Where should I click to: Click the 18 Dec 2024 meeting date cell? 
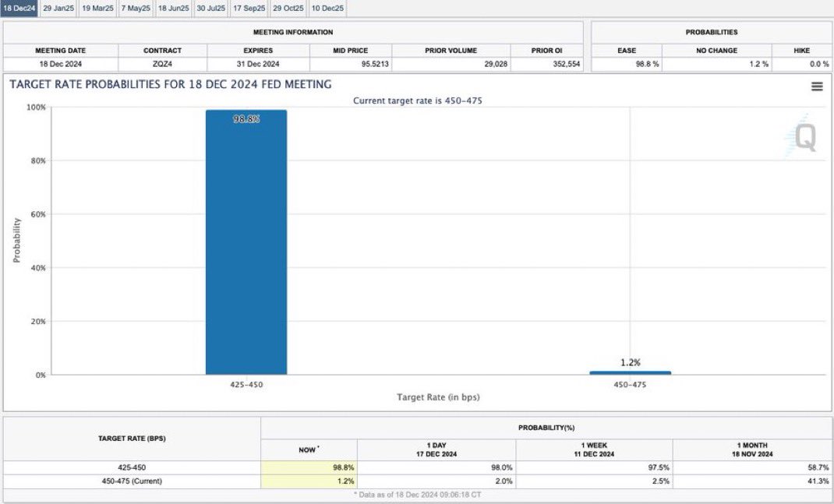61,64
